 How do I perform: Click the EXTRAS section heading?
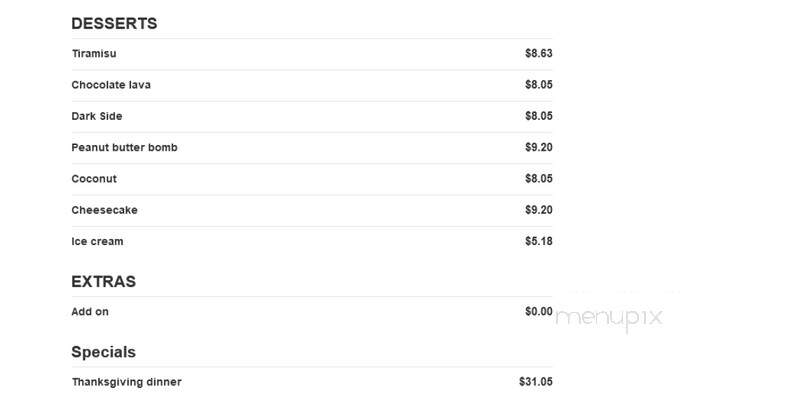point(104,281)
